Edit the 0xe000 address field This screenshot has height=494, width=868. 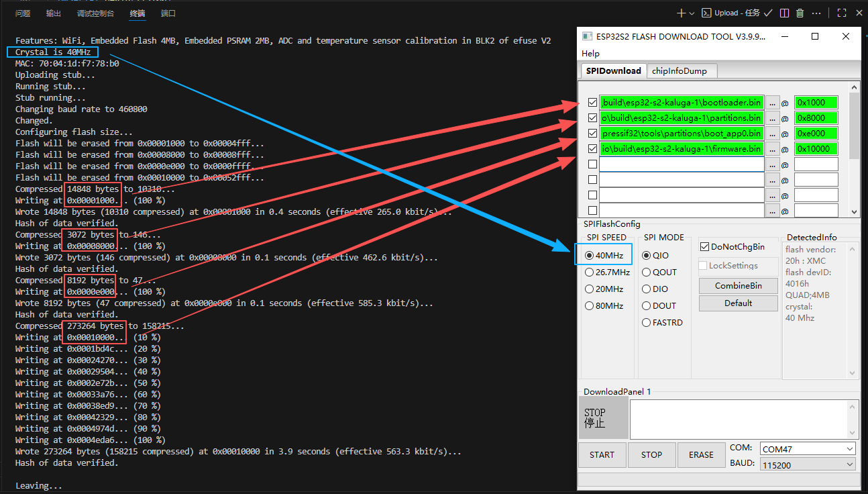(x=816, y=134)
